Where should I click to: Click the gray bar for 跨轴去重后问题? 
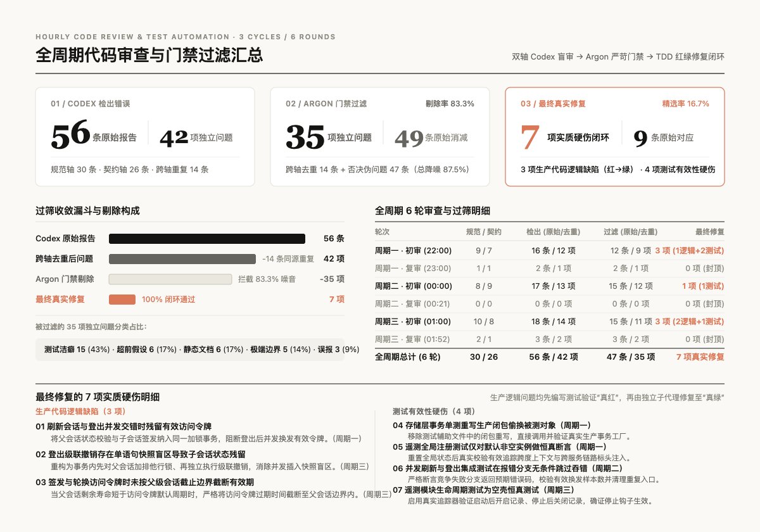pyautogui.click(x=182, y=259)
